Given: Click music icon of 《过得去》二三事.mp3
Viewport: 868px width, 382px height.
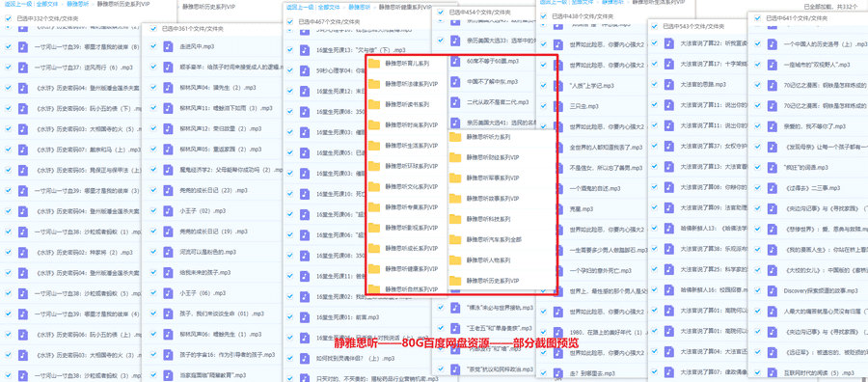Looking at the screenshot, I should pyautogui.click(x=773, y=188).
